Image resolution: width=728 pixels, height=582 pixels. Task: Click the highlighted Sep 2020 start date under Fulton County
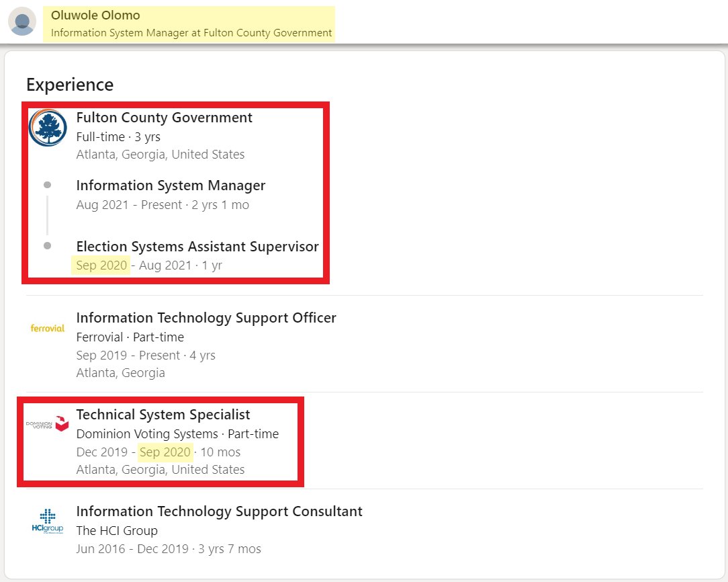101,265
